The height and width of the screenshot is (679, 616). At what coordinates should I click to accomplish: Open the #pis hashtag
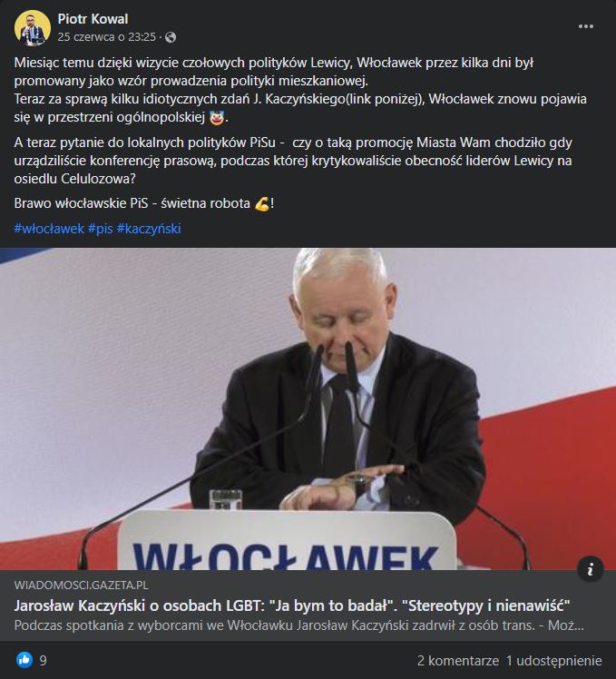tap(101, 228)
